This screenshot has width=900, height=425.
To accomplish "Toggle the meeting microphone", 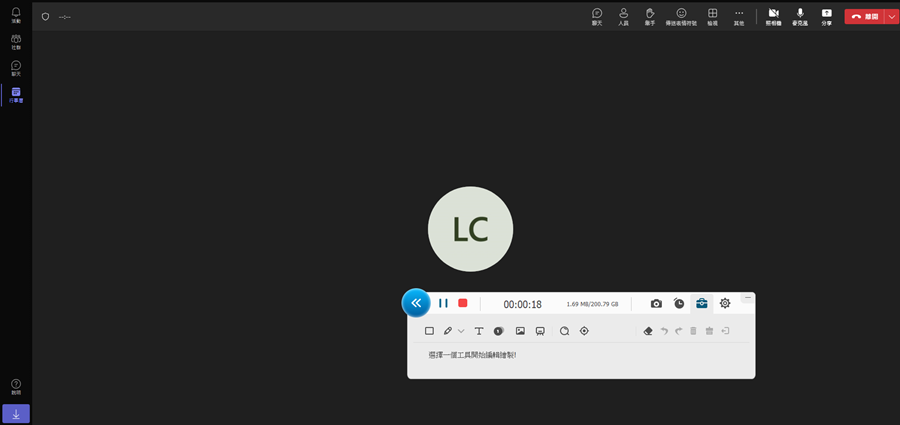I will click(x=800, y=17).
